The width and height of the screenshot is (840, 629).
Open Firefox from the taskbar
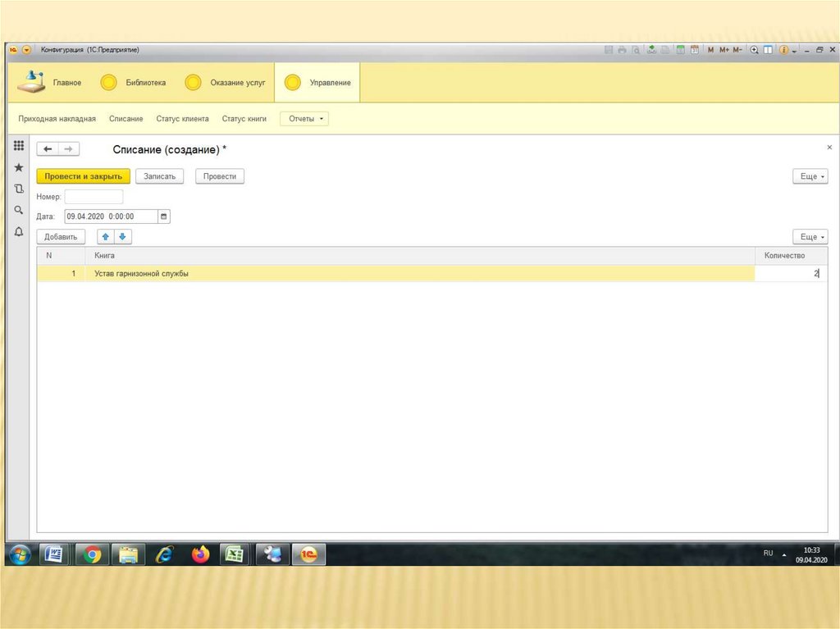point(200,554)
